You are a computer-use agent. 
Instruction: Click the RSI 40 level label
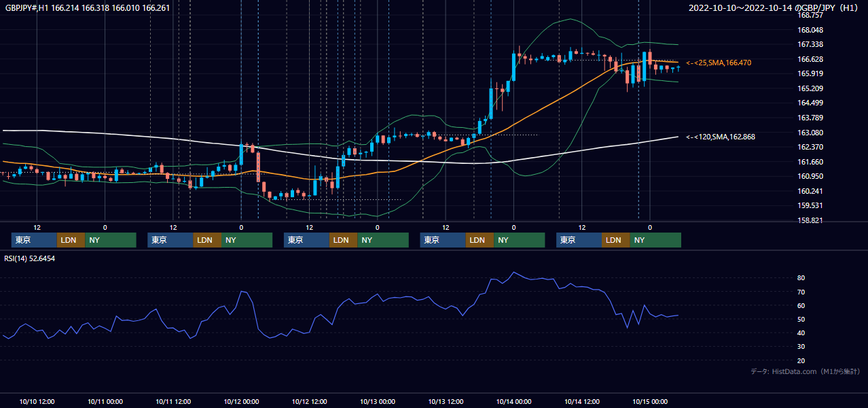pos(801,333)
